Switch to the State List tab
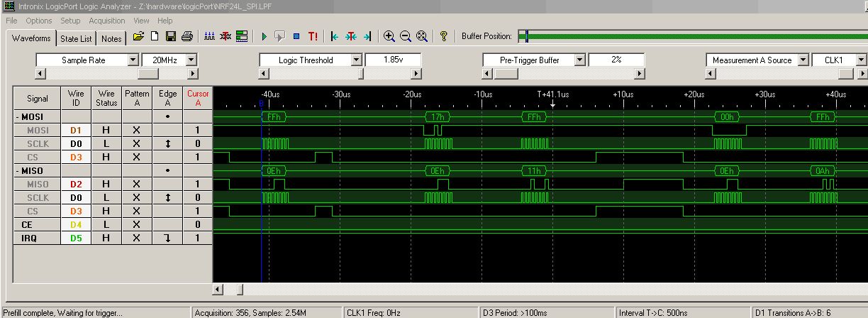Screen dimensions: 868x318 (x=76, y=38)
